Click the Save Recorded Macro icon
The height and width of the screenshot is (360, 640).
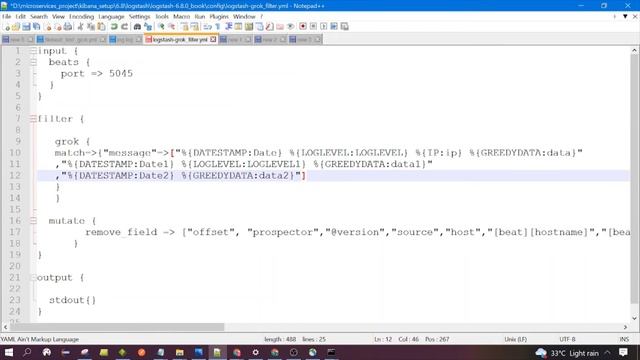click(x=345, y=27)
